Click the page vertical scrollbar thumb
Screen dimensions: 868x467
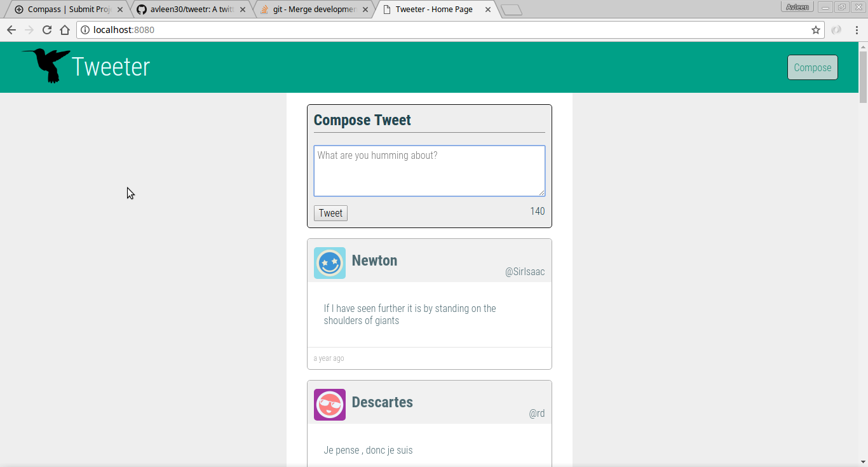click(863, 77)
